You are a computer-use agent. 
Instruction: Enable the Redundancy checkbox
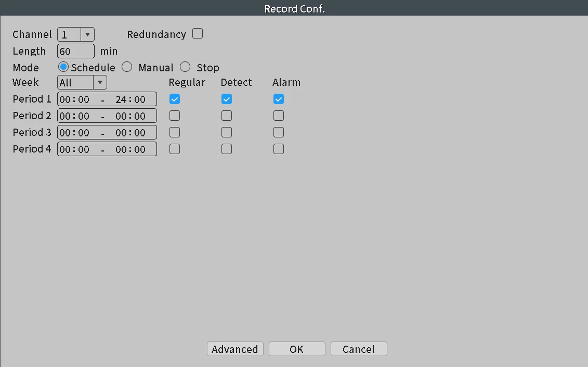click(198, 33)
